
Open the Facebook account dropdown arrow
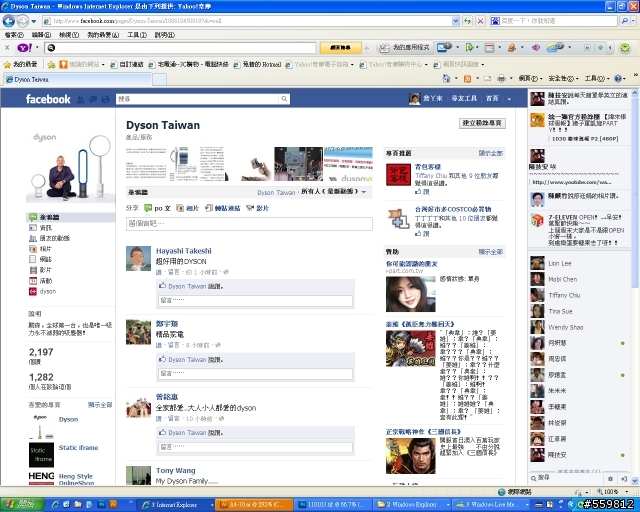click(509, 99)
